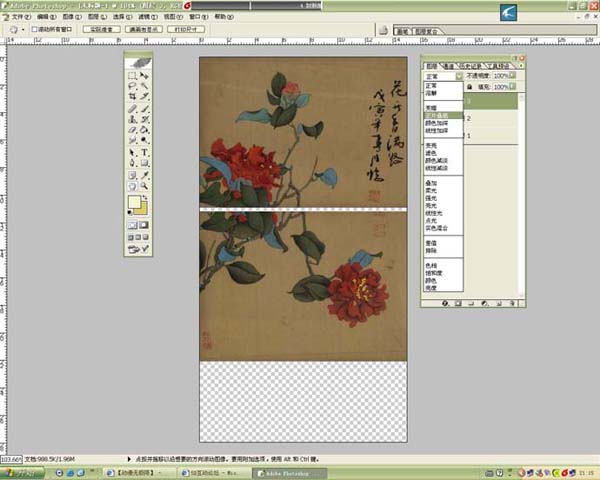Toggle the layer lock icon
600x480 pixels.
tap(470, 87)
